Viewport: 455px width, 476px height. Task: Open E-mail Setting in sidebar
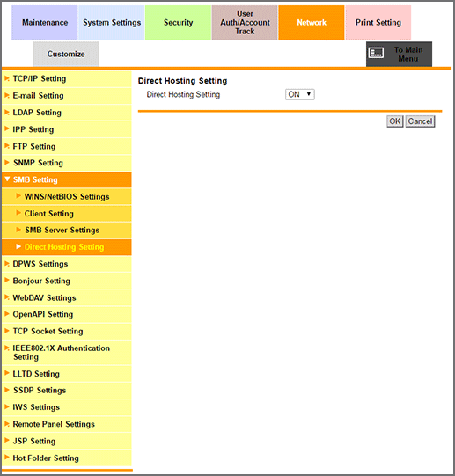click(x=67, y=96)
